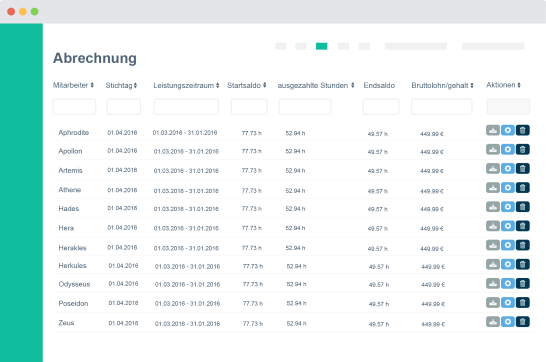This screenshot has width=546, height=362.
Task: Focus the Startsaldo filter field
Action: pos(249,107)
